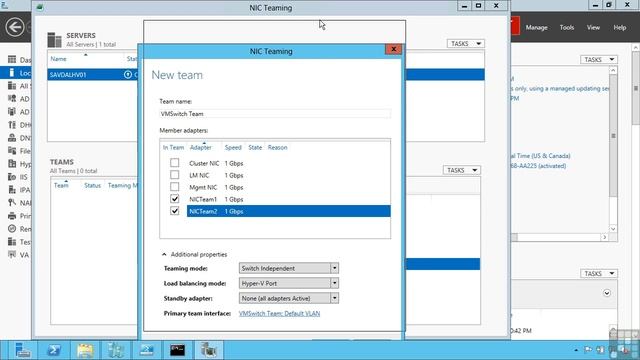Open the Teams TASKS dropdown in NIC Teaming
This screenshot has height=360, width=640.
(x=462, y=170)
